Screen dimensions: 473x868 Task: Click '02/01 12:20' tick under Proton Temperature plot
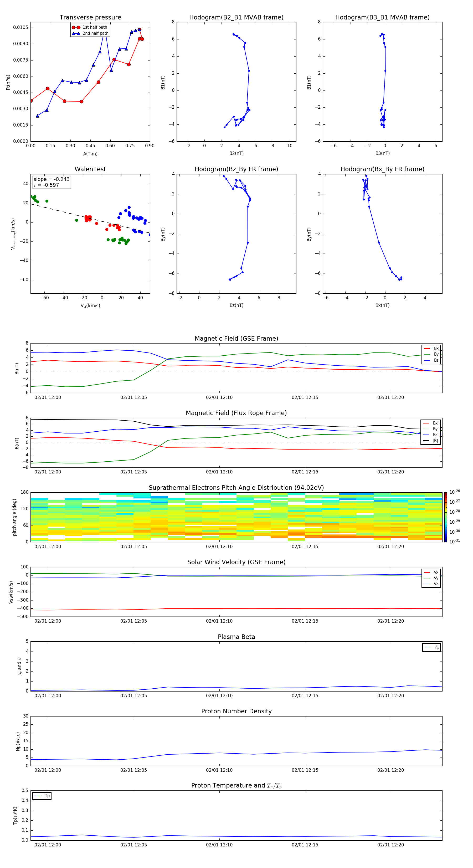tap(390, 845)
